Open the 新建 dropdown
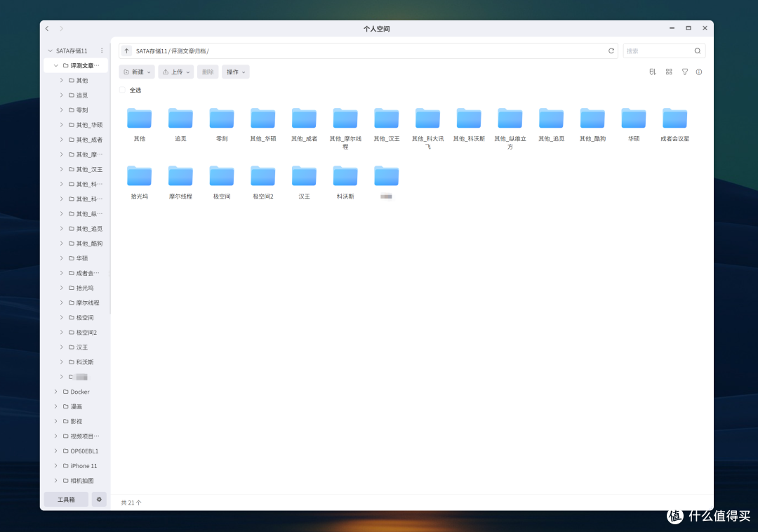 137,72
